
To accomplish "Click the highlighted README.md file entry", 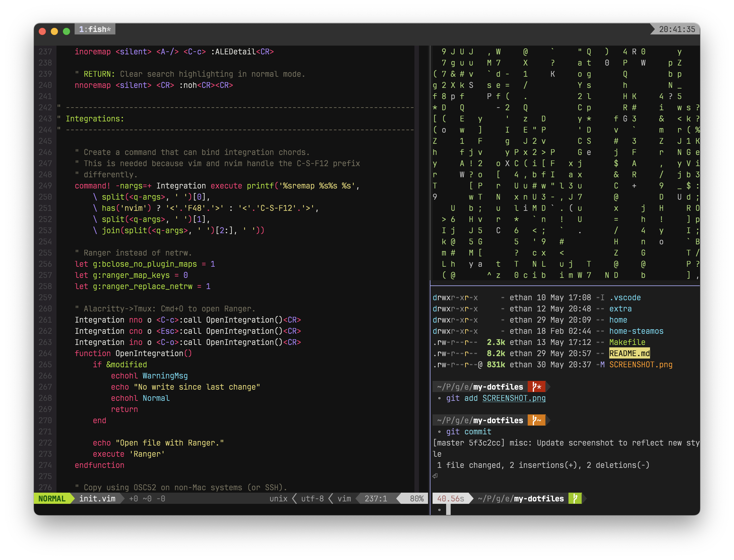I will (629, 353).
